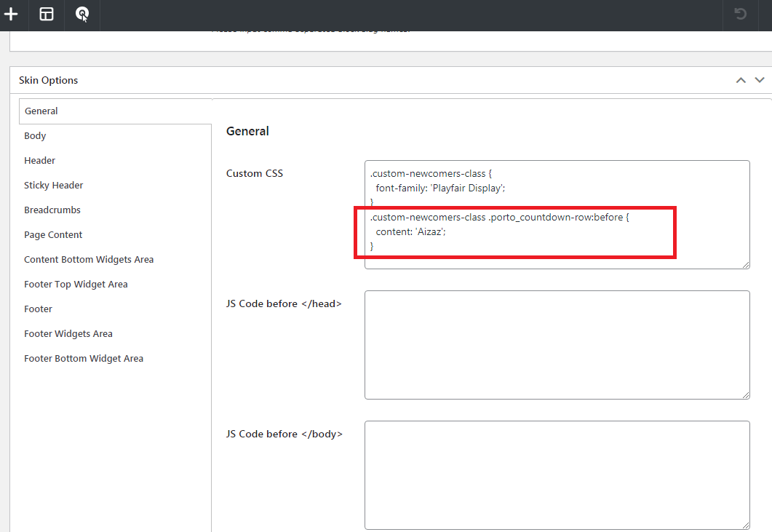Image resolution: width=772 pixels, height=532 pixels.
Task: Click the Custom CSS field label
Action: tap(255, 173)
